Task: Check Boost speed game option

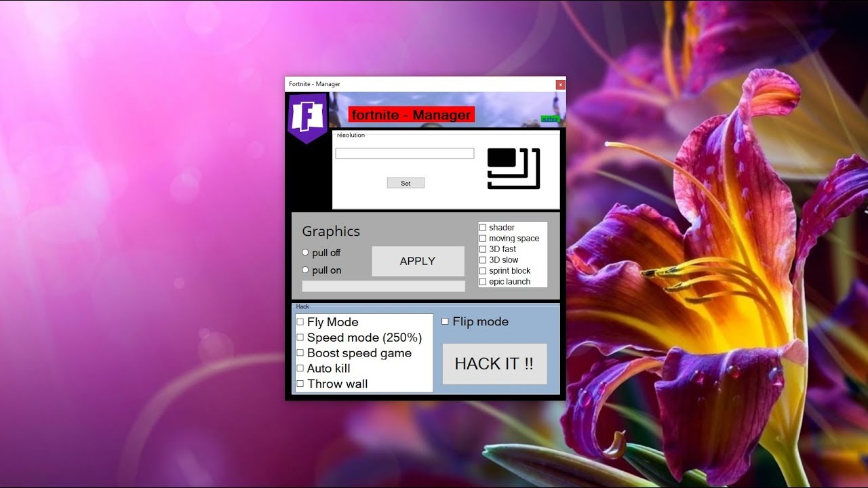Action: pyautogui.click(x=300, y=353)
